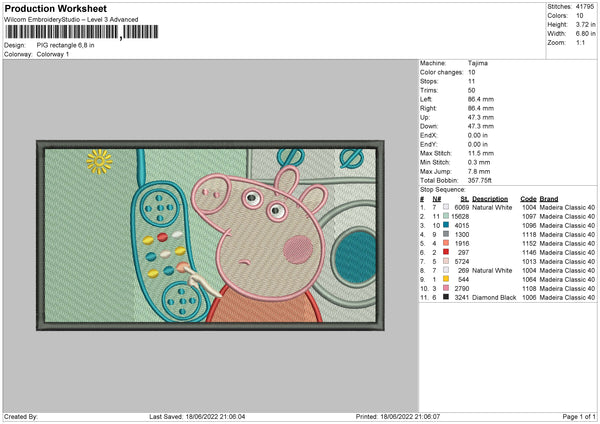
Task: Click the Min Stitch value '0.3 mm'
Action: [x=479, y=162]
